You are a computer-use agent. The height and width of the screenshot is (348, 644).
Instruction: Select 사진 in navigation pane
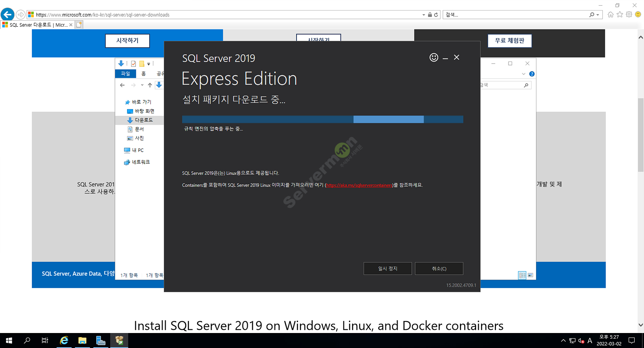(x=136, y=138)
